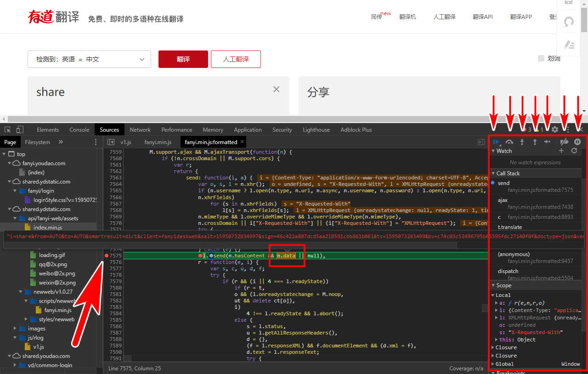Screen dimensions: 588x374
Task: Toggle Deactivate breakpoints in the debugger
Action: (x=565, y=142)
